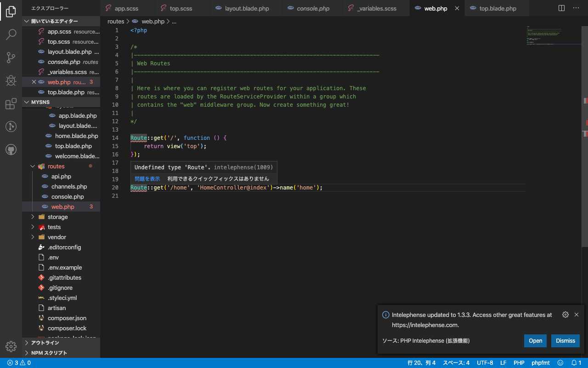Expand the Outline section
Screen dimensions: 588x368
61,343
